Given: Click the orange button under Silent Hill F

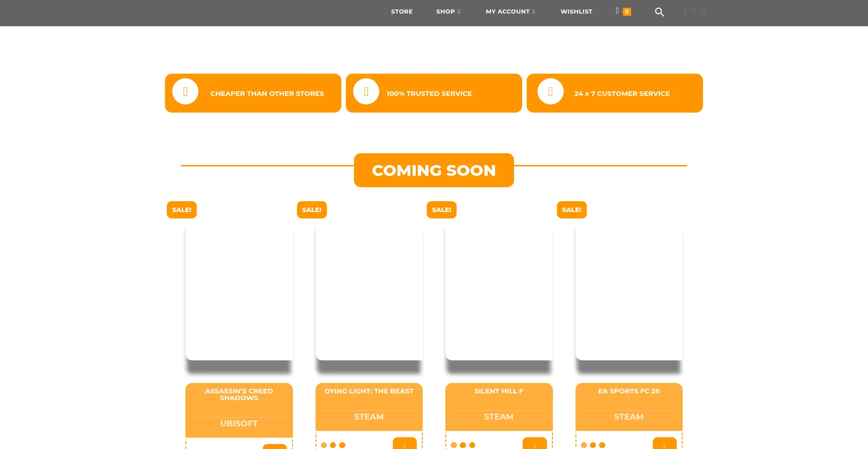Looking at the screenshot, I should (534, 444).
